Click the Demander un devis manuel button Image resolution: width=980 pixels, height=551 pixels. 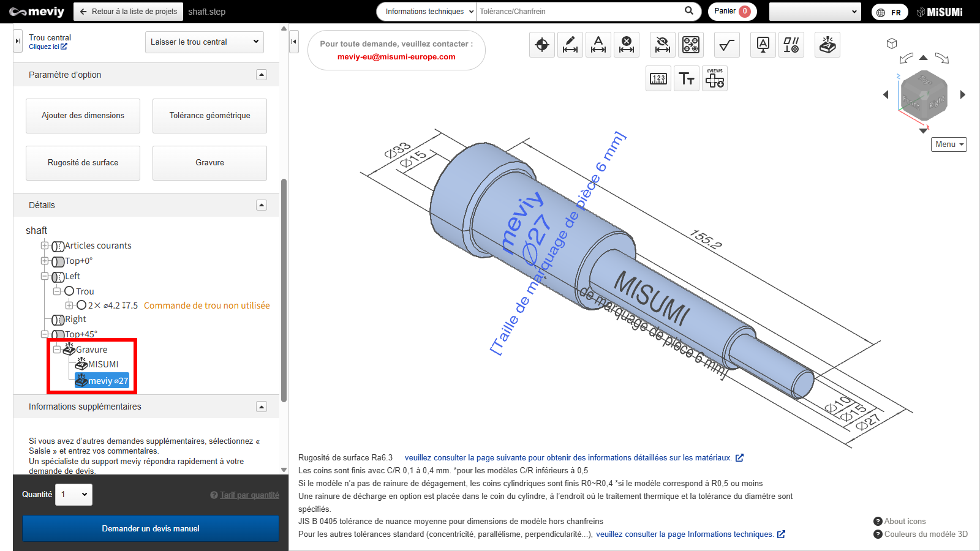click(151, 528)
